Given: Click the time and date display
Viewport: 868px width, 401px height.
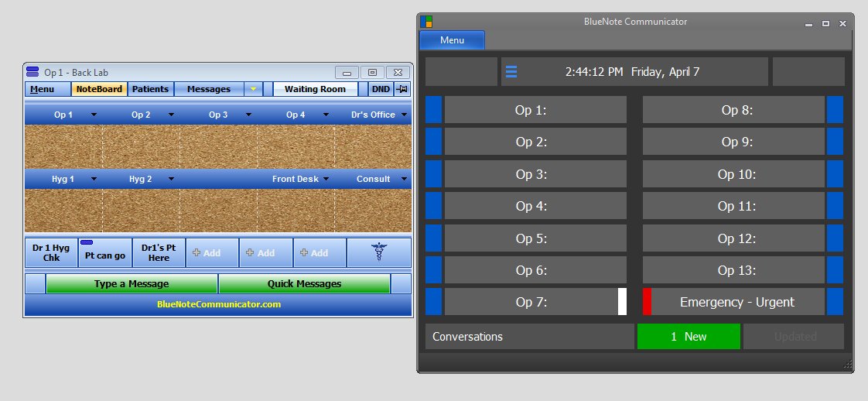Looking at the screenshot, I should 634,71.
